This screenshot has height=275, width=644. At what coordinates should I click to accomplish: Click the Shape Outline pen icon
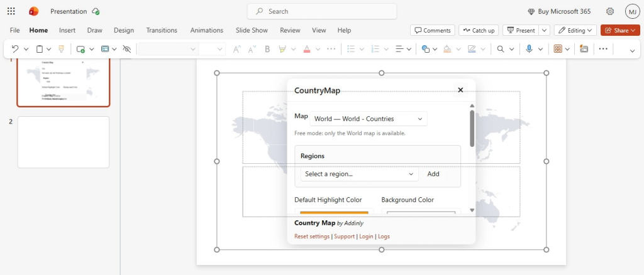[472, 49]
